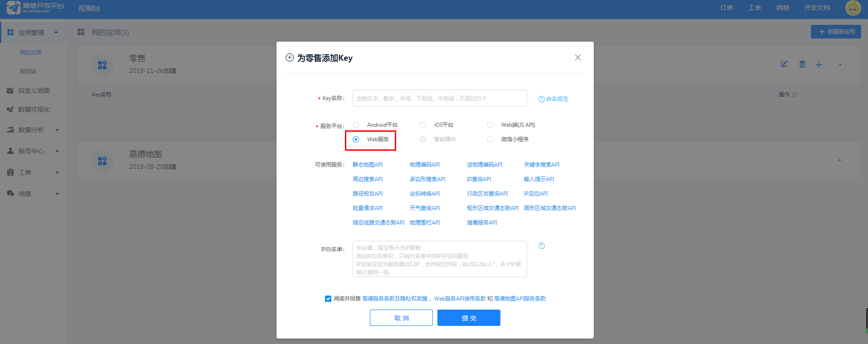Image resolution: width=868 pixels, height=344 pixels.
Task: Click the 消息 sidebar chat icon
Action: (x=10, y=193)
